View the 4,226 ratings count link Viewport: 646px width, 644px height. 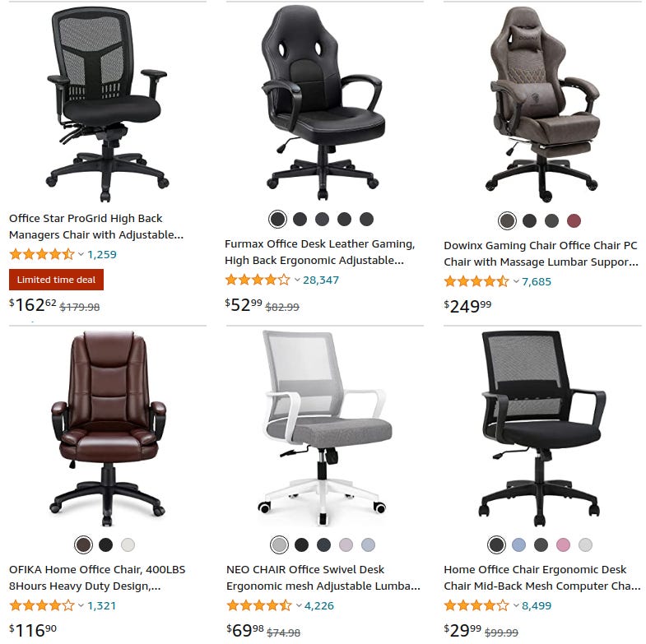318,605
